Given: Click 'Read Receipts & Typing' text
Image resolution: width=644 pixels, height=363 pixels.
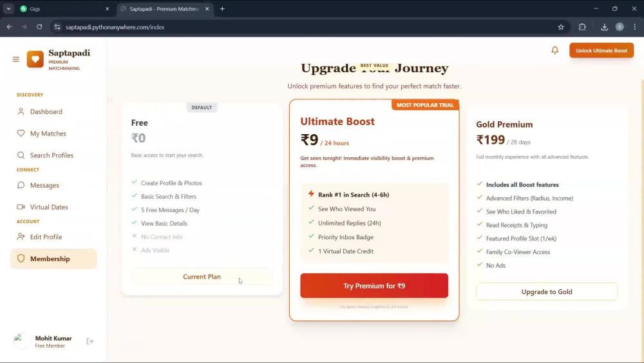Looking at the screenshot, I should 516,225.
